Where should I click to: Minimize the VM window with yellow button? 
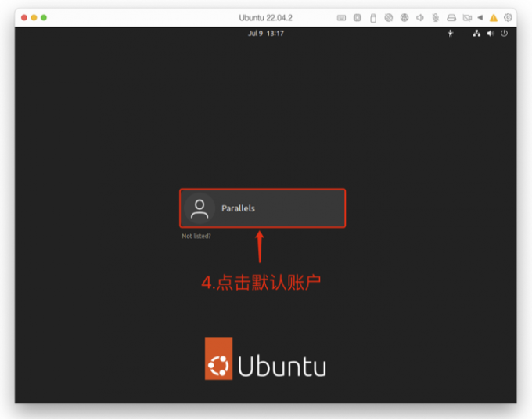[34, 18]
